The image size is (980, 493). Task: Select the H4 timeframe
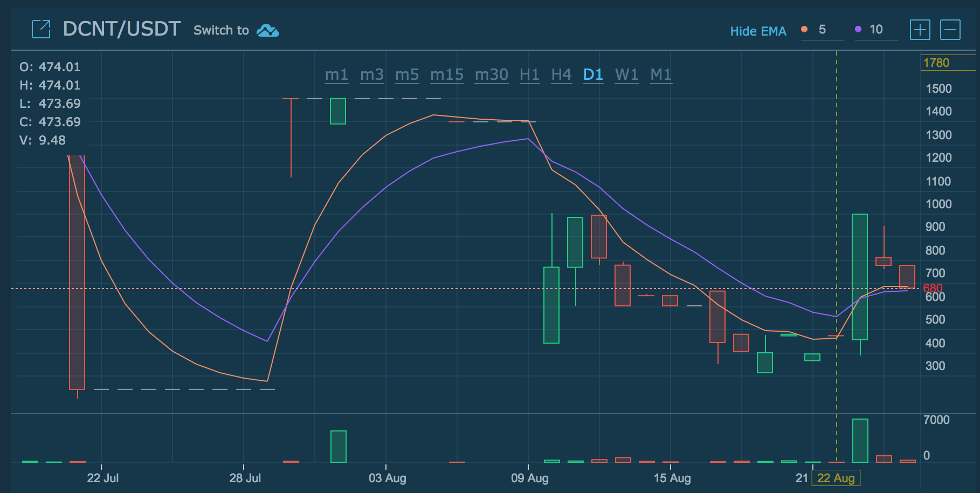(x=561, y=74)
